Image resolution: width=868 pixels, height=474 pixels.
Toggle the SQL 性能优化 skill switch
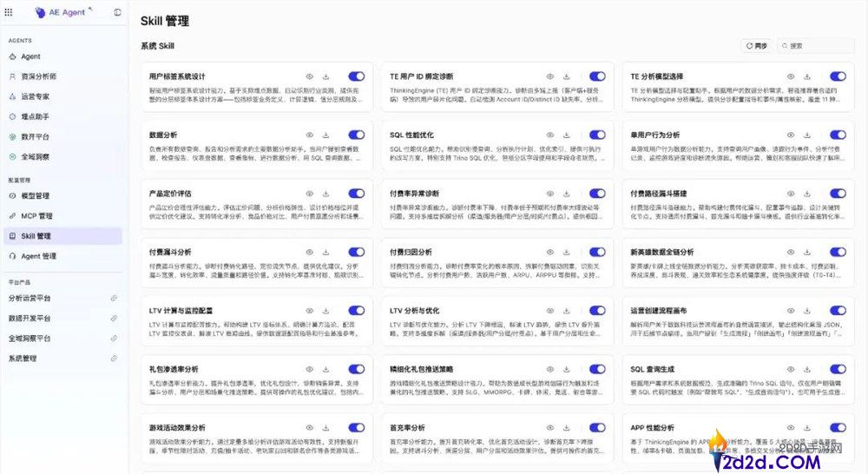tap(597, 135)
